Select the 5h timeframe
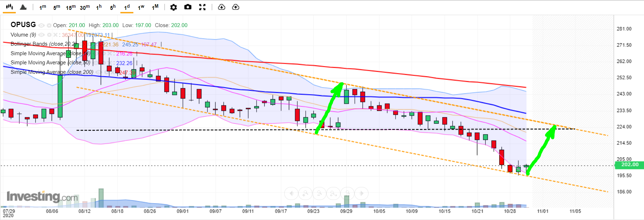The height and width of the screenshot is (220, 644). coord(113,7)
